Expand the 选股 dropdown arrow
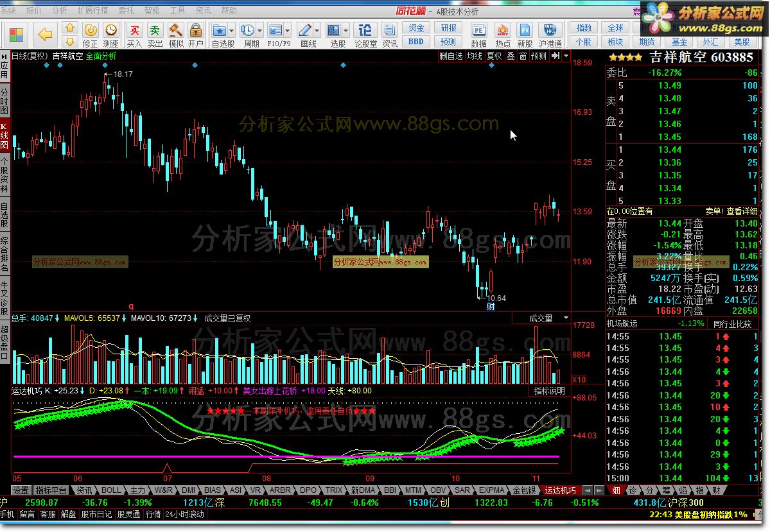The image size is (770, 532). pyautogui.click(x=346, y=30)
